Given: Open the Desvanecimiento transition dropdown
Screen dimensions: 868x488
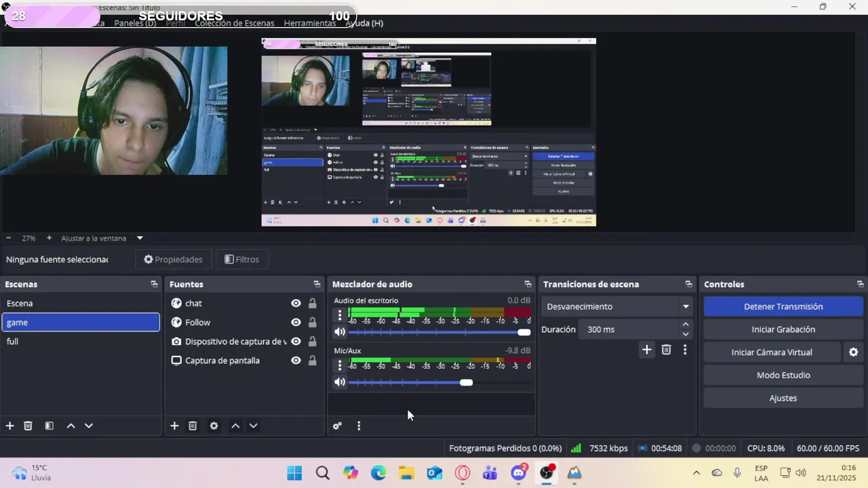Looking at the screenshot, I should tap(617, 306).
